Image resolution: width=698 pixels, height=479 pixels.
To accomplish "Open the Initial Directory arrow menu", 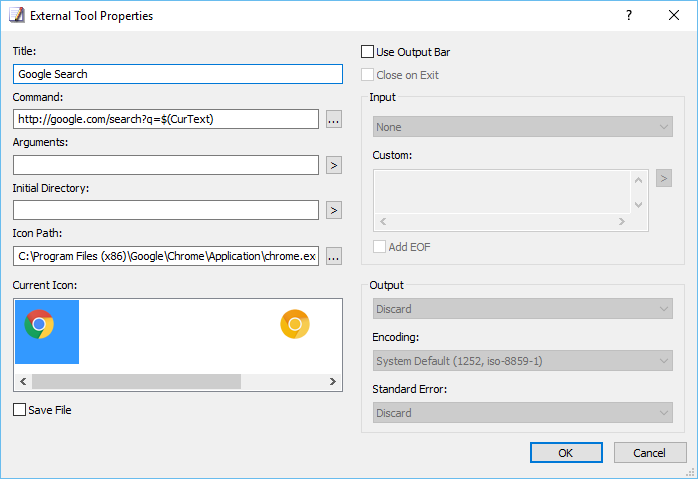I will tap(334, 210).
